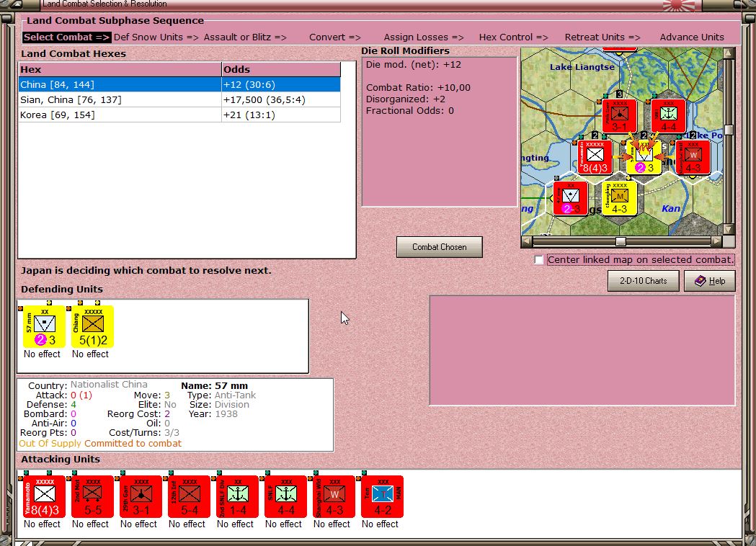Click the Lake Liangtse label on map
The width and height of the screenshot is (756, 546).
point(582,67)
